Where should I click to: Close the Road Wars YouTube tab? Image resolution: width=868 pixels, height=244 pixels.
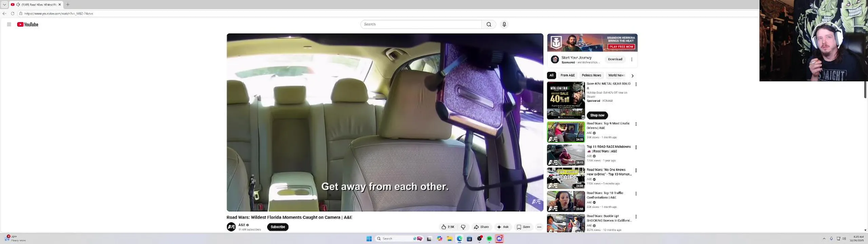click(x=60, y=4)
